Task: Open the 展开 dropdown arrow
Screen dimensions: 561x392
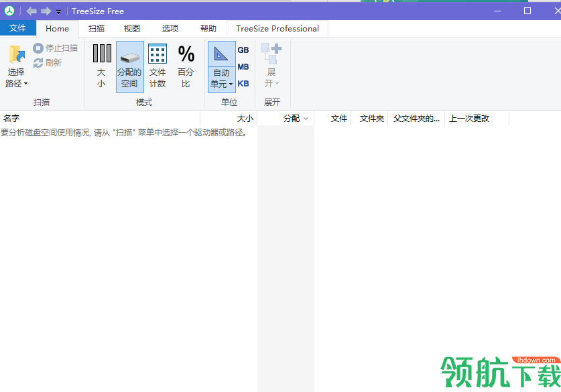Action: (277, 84)
